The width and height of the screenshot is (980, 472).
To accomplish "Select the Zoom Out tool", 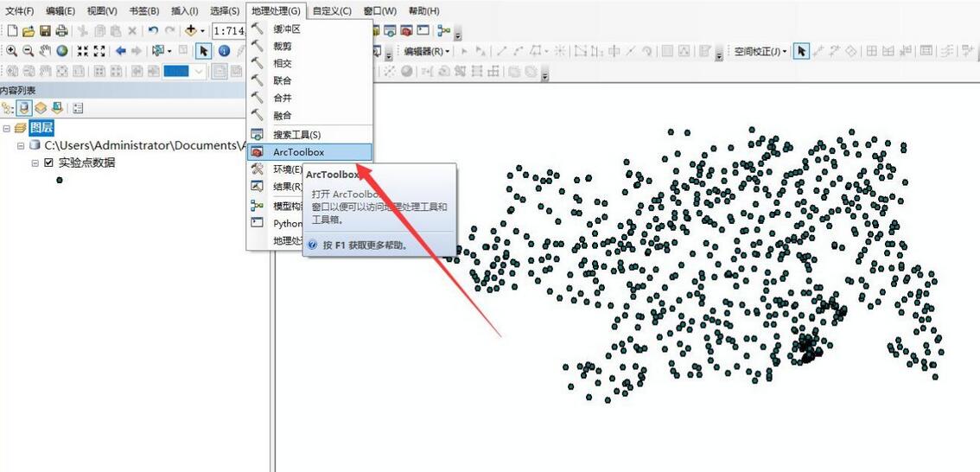I will pos(29,51).
